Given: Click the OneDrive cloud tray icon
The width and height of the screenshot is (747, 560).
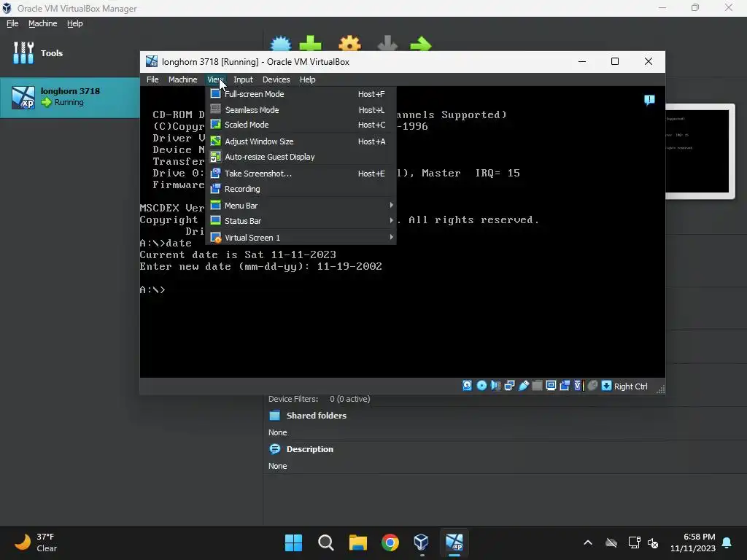Looking at the screenshot, I should pos(611,542).
